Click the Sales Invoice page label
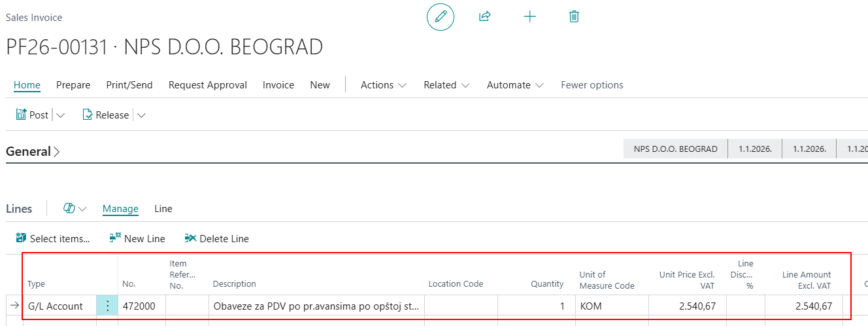 coord(34,18)
